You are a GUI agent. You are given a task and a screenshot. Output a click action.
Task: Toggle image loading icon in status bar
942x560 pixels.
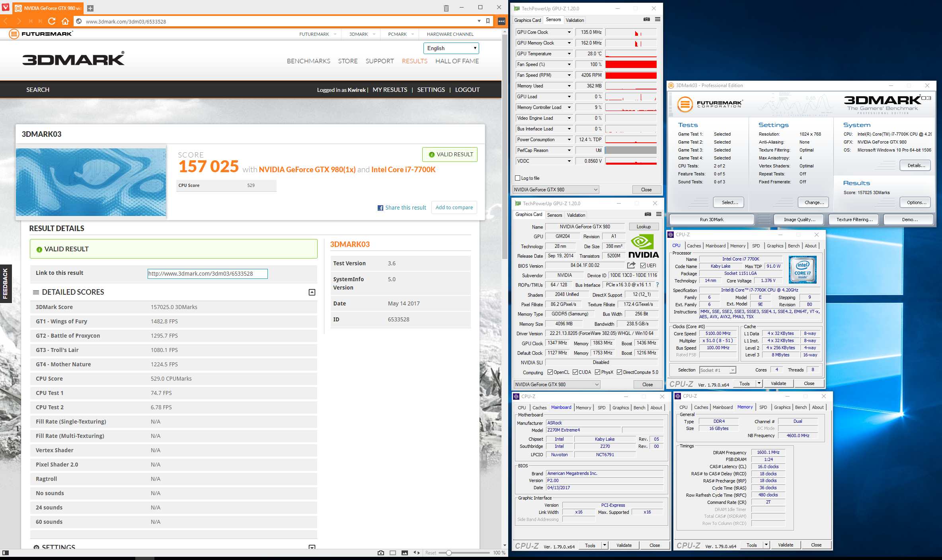click(405, 553)
